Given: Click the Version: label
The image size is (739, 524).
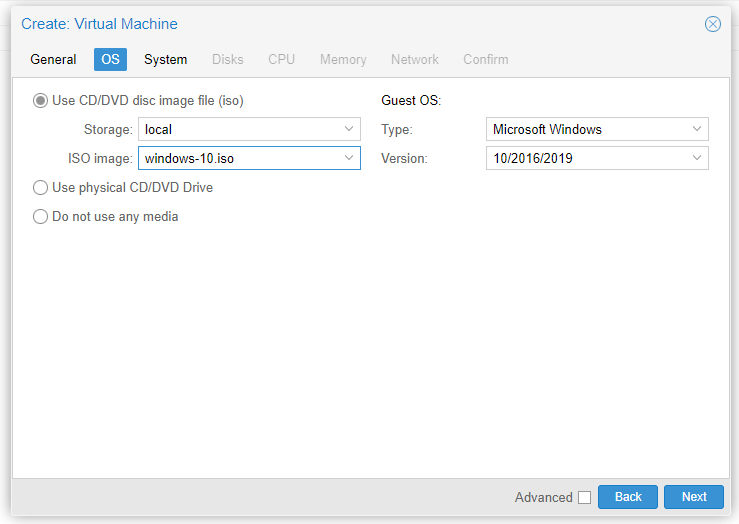Looking at the screenshot, I should [404, 158].
